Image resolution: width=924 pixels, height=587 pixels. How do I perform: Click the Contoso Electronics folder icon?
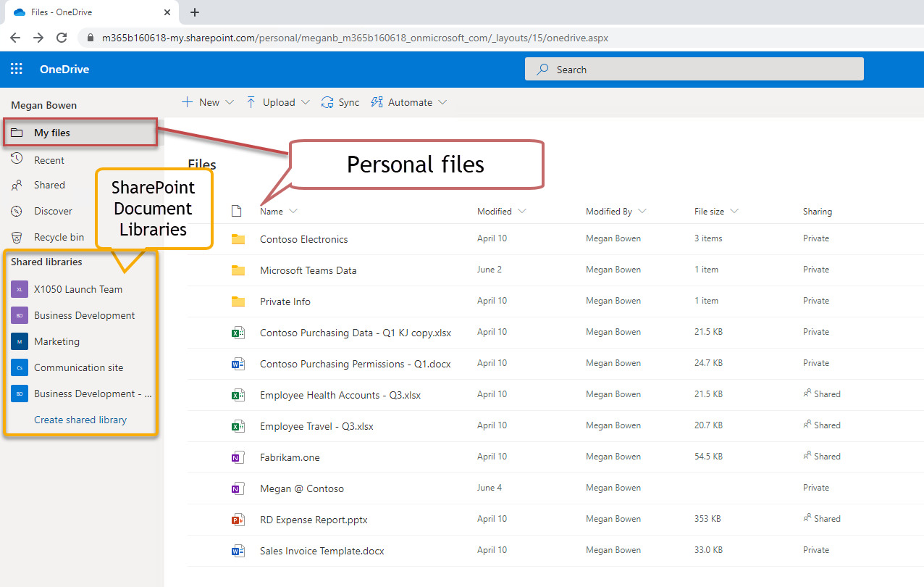pyautogui.click(x=238, y=239)
